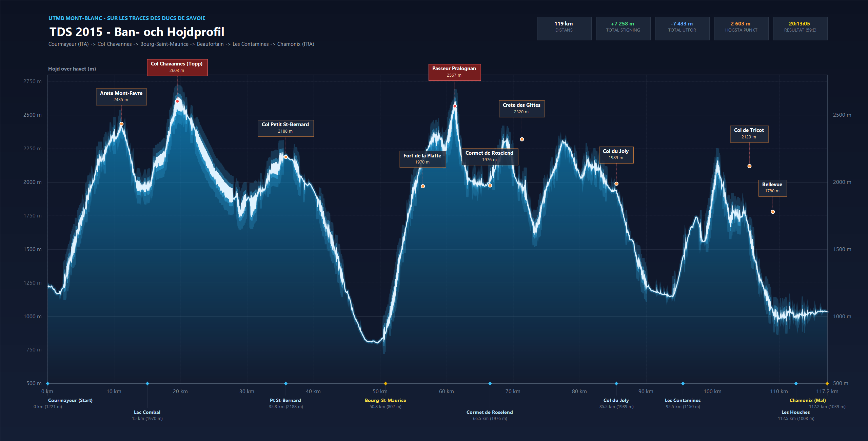This screenshot has width=868, height=441.
Task: Click the red Col Chavannes peak dot
Action: coord(177,101)
